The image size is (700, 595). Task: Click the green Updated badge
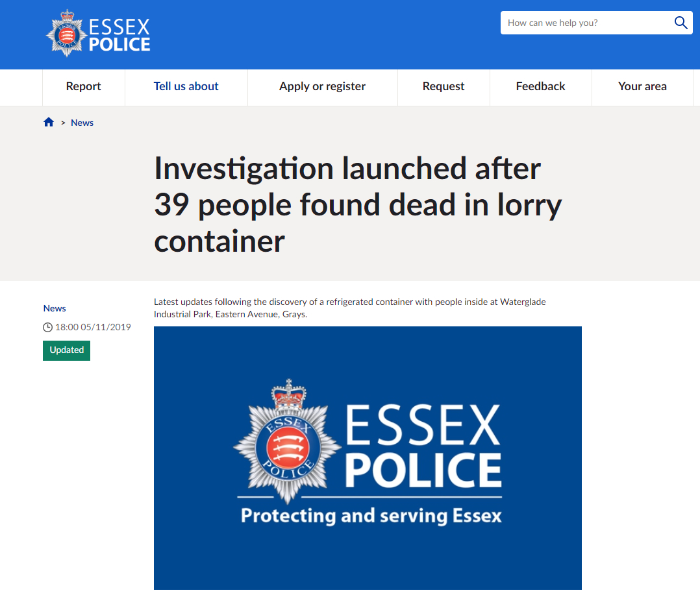(66, 350)
